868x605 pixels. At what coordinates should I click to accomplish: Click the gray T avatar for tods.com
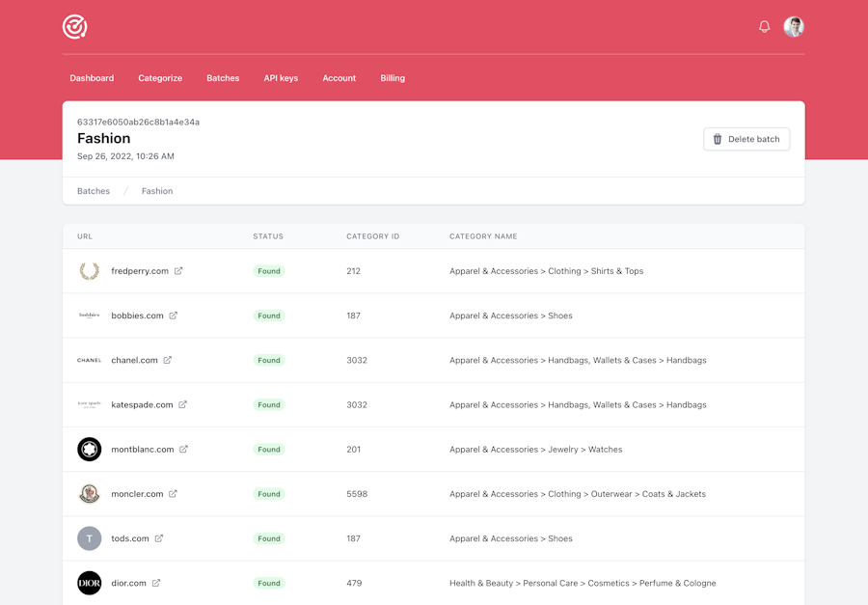[89, 538]
